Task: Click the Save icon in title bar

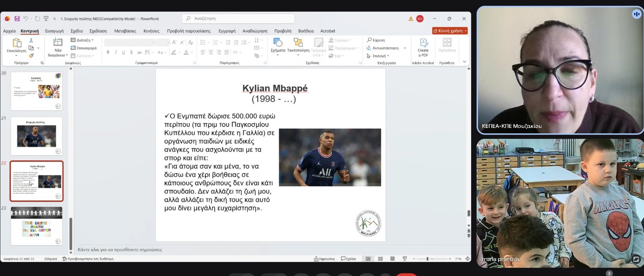Action: point(17,18)
